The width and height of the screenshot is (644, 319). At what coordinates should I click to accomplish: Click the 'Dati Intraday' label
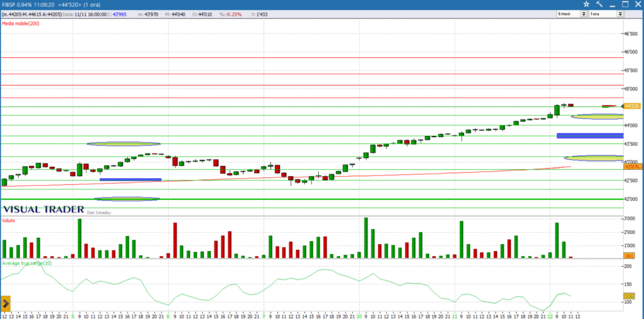tap(99, 213)
